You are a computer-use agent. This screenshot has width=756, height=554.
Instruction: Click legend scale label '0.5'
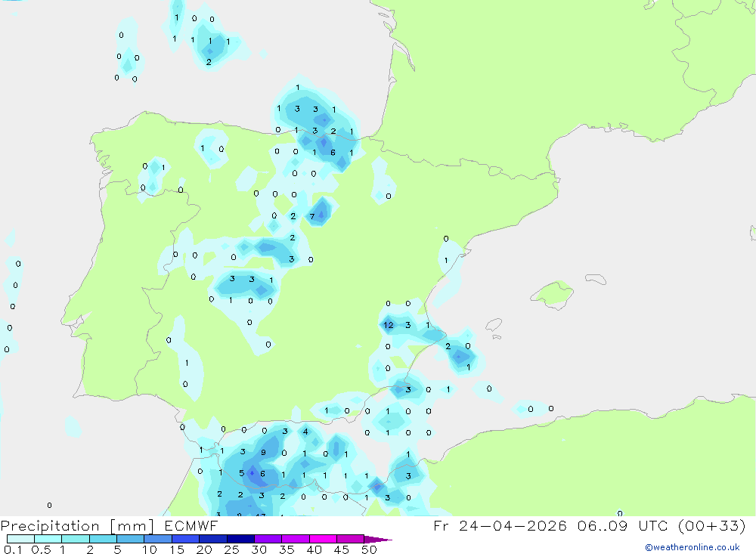pyautogui.click(x=41, y=549)
